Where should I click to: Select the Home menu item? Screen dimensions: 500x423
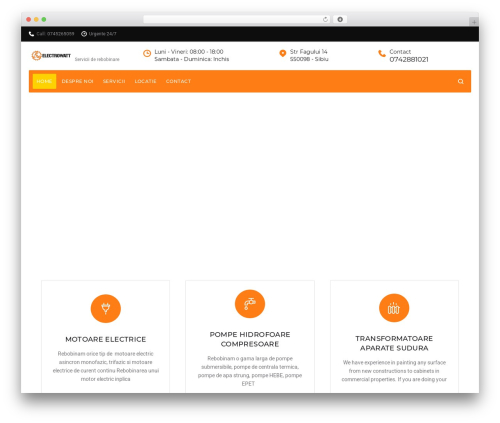click(x=44, y=81)
